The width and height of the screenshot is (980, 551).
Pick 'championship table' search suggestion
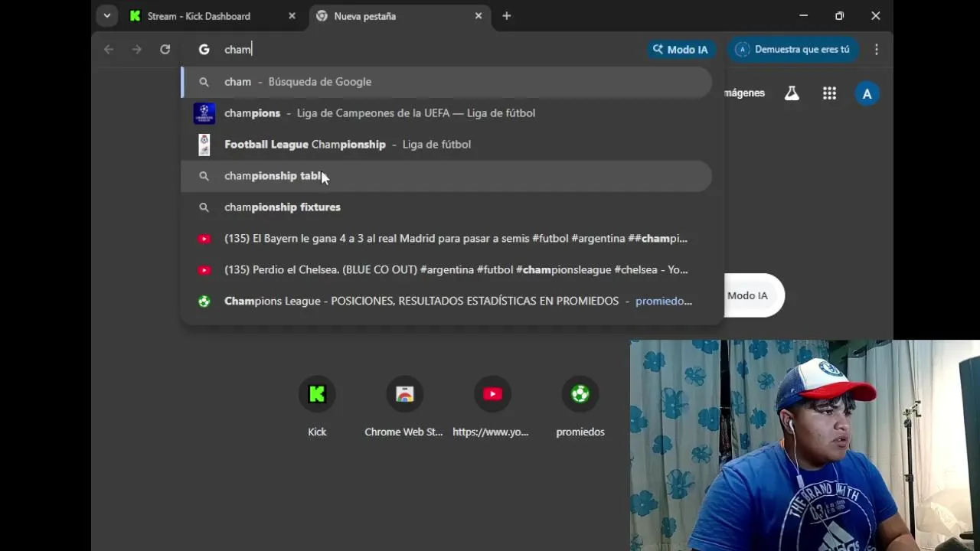point(446,176)
